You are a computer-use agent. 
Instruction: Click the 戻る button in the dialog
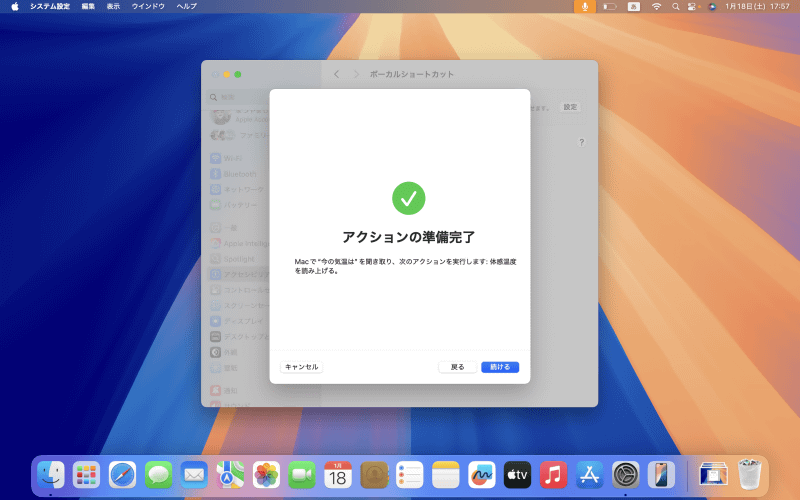458,367
